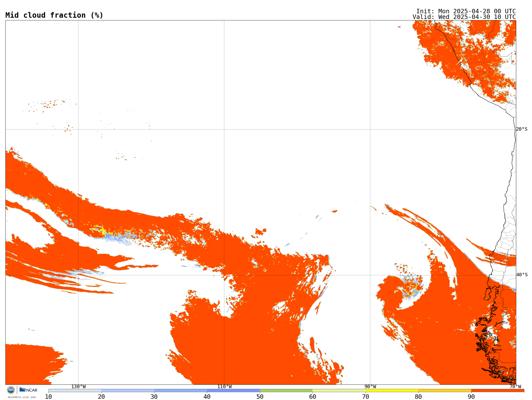Select the 40-50 periwinkle colorbar segment
Viewport: 532px width, 400px height.
[233, 391]
